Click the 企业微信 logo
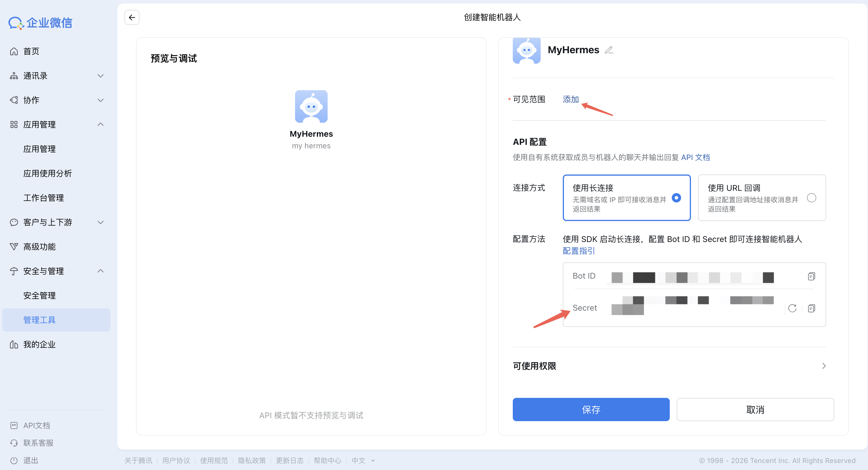 (40, 23)
